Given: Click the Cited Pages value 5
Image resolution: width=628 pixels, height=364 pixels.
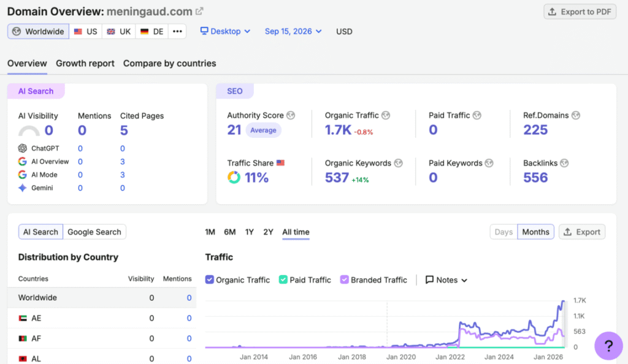Looking at the screenshot, I should (x=124, y=130).
